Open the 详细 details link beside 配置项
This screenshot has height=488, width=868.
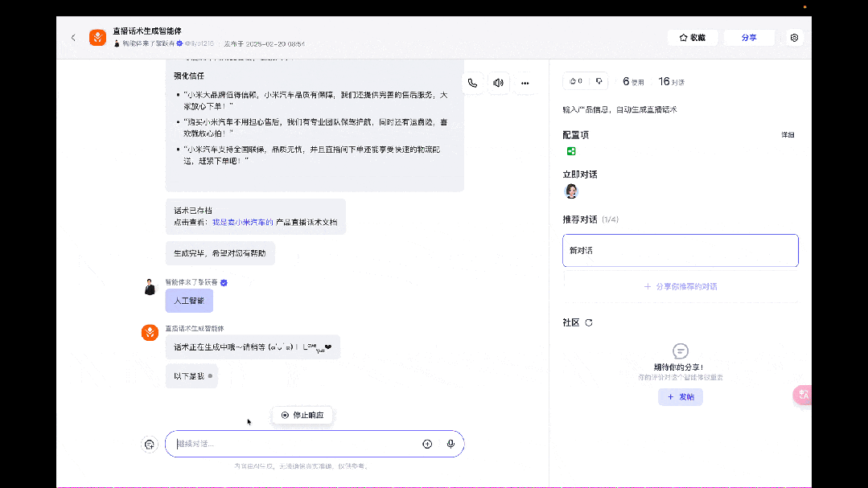(x=788, y=135)
